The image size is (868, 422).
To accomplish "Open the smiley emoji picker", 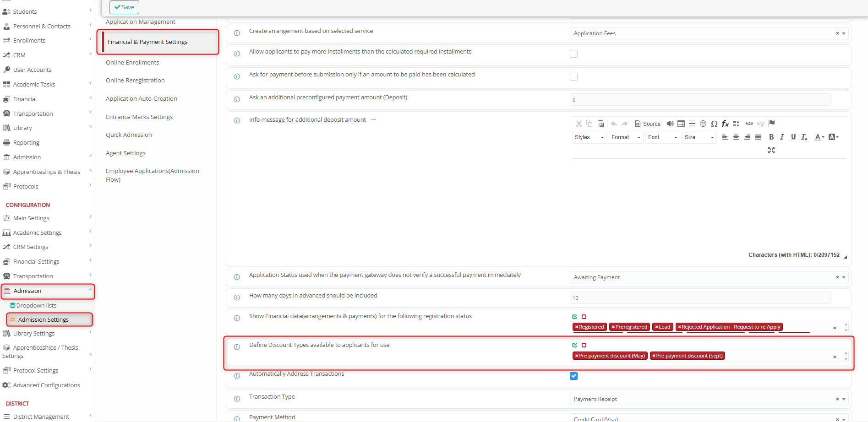I will (703, 124).
